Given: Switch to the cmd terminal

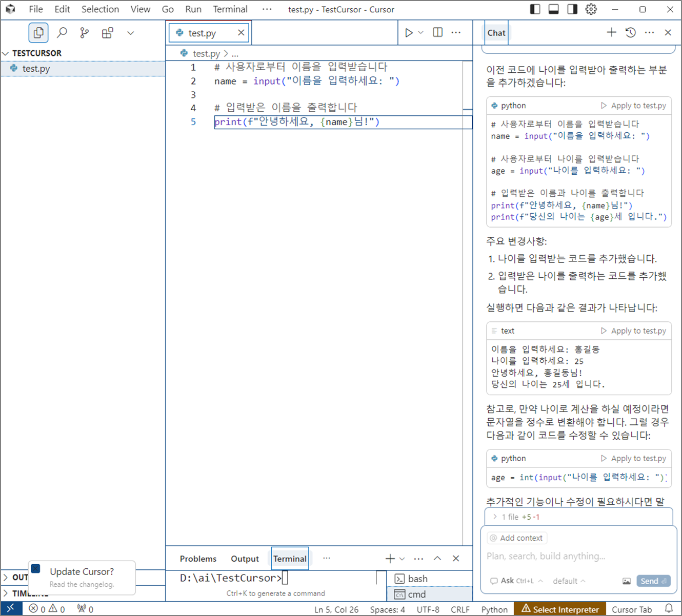Looking at the screenshot, I should (430, 594).
